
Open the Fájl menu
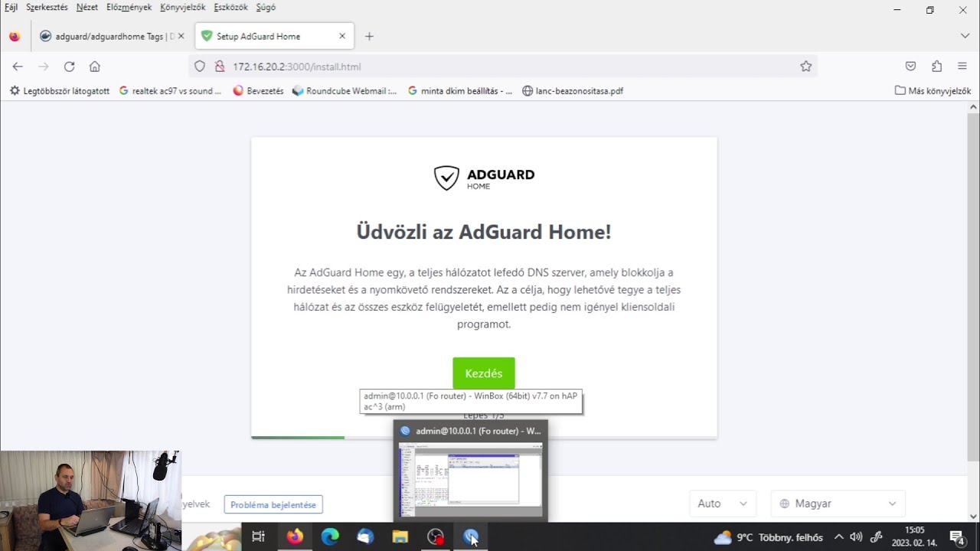pyautogui.click(x=11, y=7)
